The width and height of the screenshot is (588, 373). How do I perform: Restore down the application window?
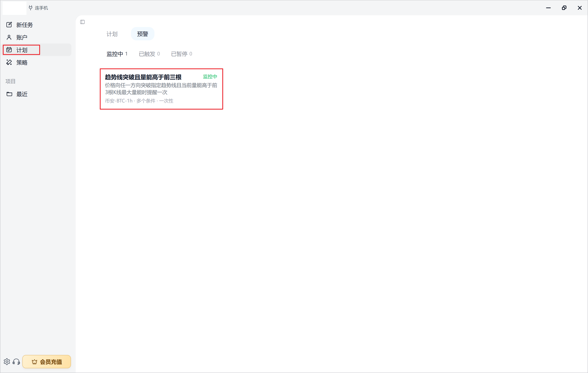[564, 8]
